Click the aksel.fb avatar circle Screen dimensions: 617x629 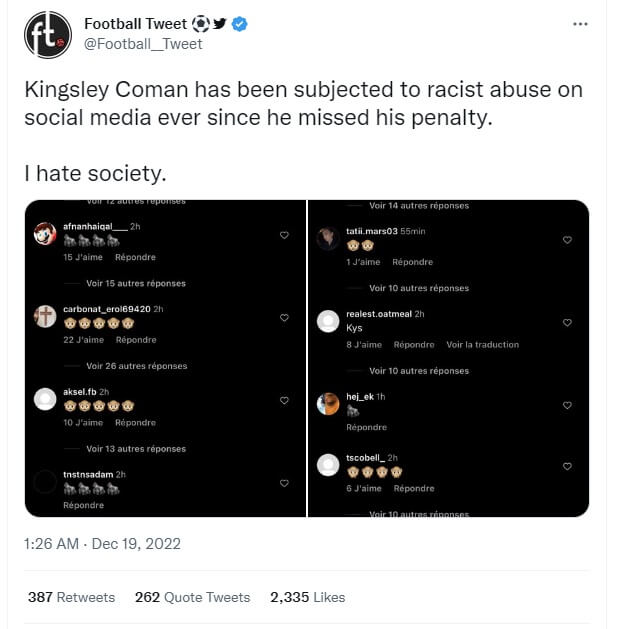(x=44, y=399)
